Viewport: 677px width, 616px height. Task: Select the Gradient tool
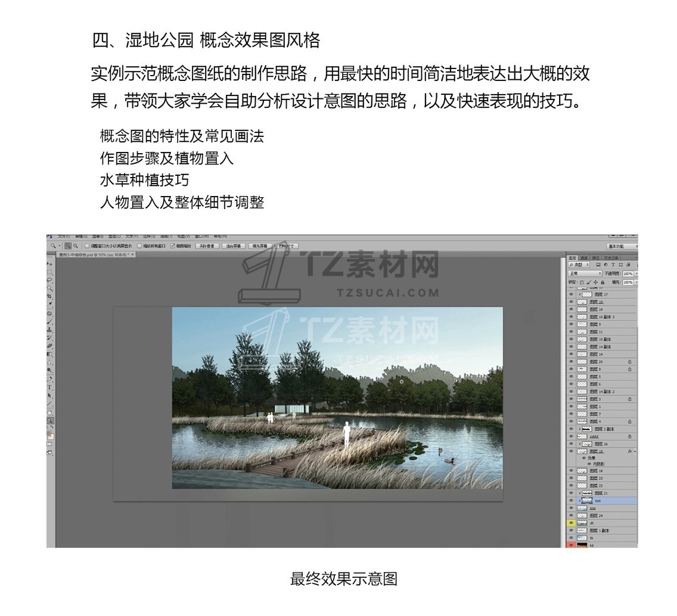[49, 354]
